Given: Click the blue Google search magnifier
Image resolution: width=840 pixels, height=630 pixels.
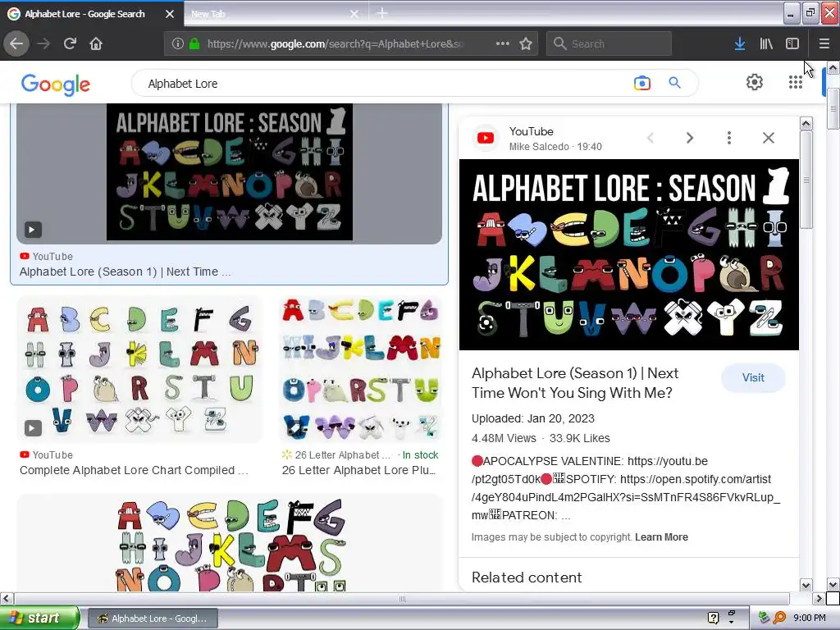Looking at the screenshot, I should point(674,83).
